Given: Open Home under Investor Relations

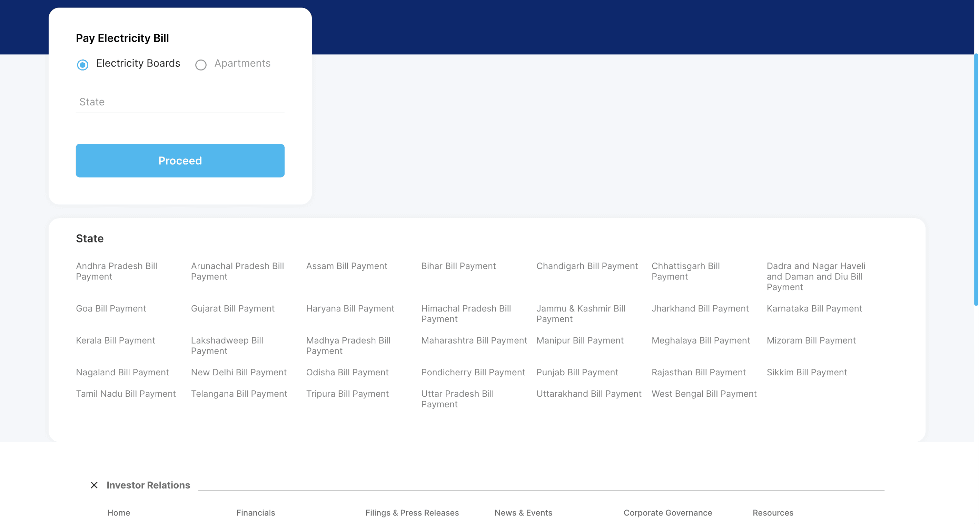Looking at the screenshot, I should point(118,513).
